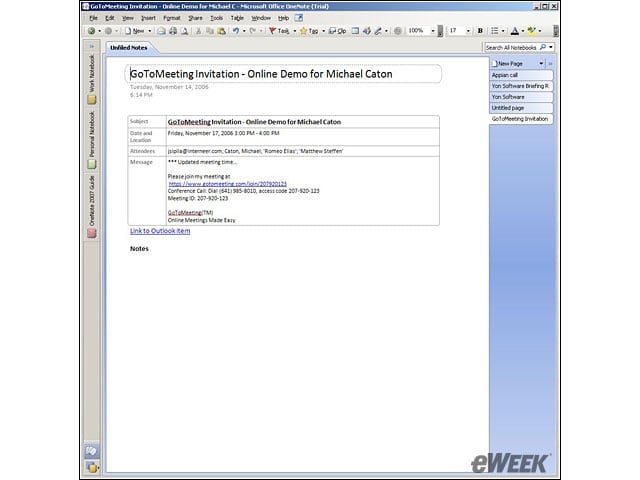Image resolution: width=640 pixels, height=480 pixels.
Task: Open the Font Color dropdown arrow
Action: point(523,31)
